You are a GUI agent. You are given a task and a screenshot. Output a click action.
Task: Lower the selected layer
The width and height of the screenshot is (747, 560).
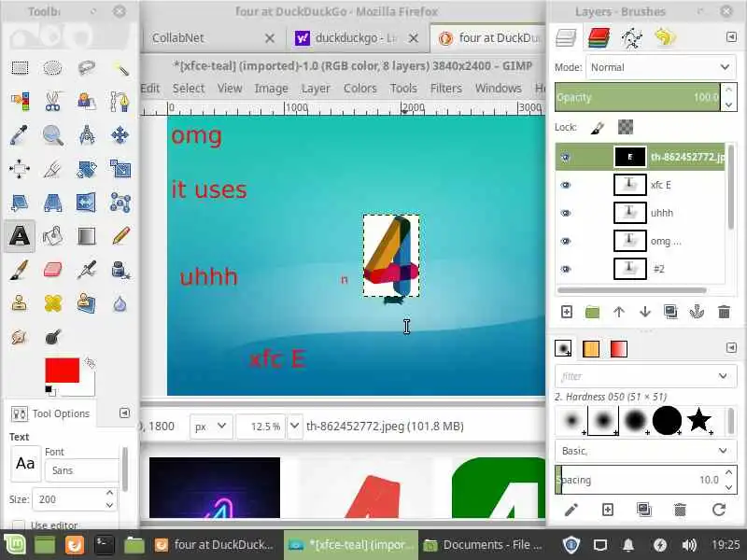click(645, 312)
